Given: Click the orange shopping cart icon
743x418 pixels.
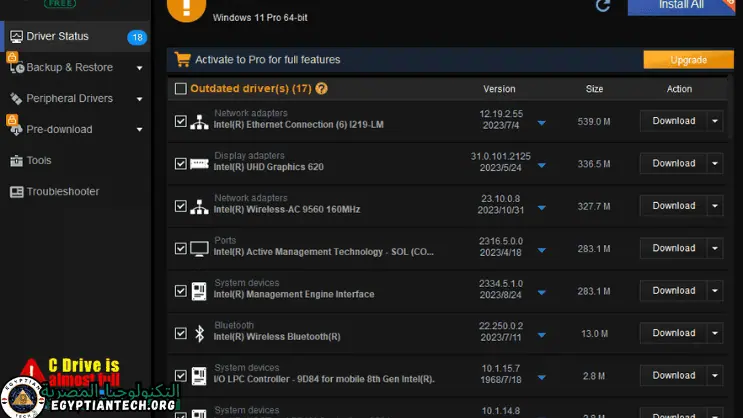Looking at the screenshot, I should (x=182, y=59).
